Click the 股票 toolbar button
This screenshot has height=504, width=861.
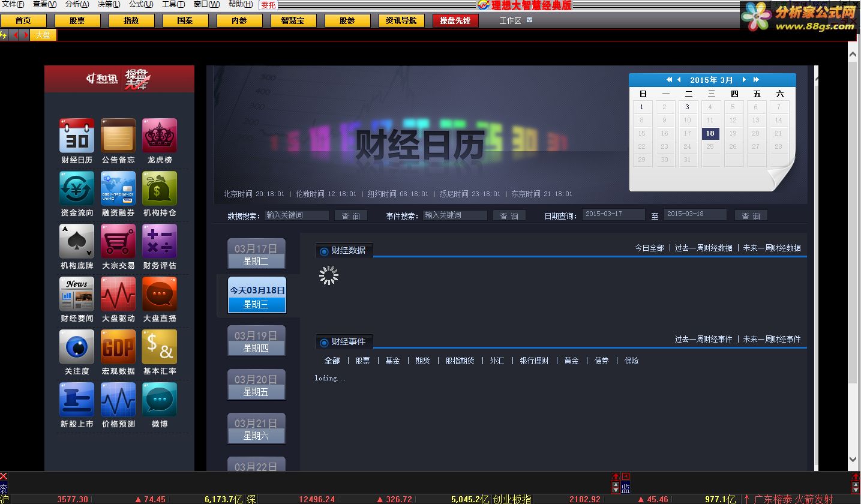(77, 20)
